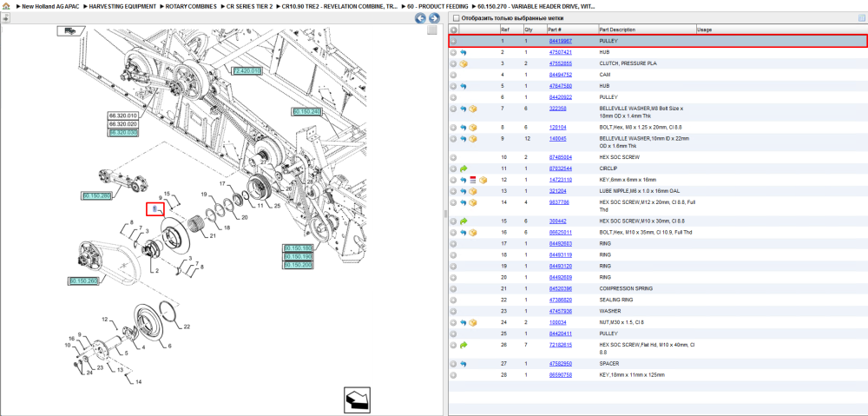Screen dimensions: 868x416
Task: Sort by the Ref column header
Action: click(x=505, y=30)
